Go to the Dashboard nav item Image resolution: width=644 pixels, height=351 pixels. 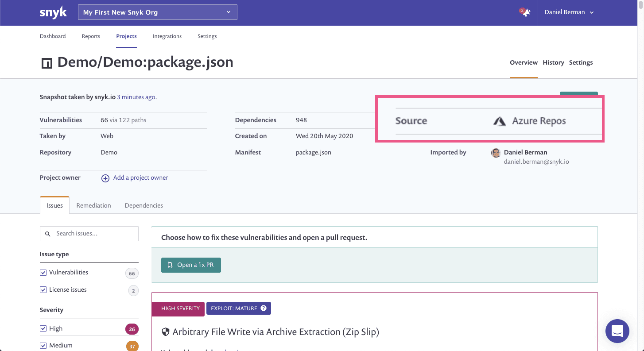[53, 36]
